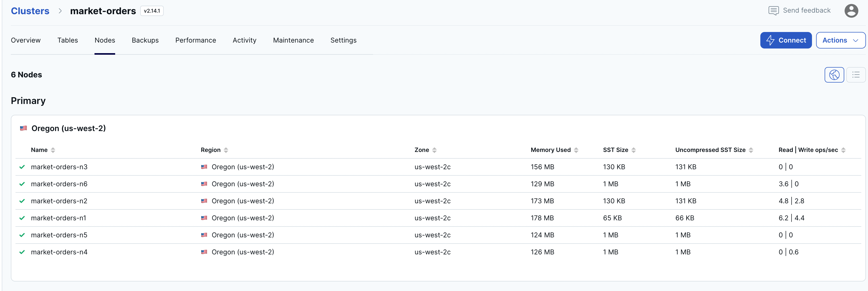Go back via the Clusters breadcrumb
Viewport: 868px width, 291px height.
[30, 10]
